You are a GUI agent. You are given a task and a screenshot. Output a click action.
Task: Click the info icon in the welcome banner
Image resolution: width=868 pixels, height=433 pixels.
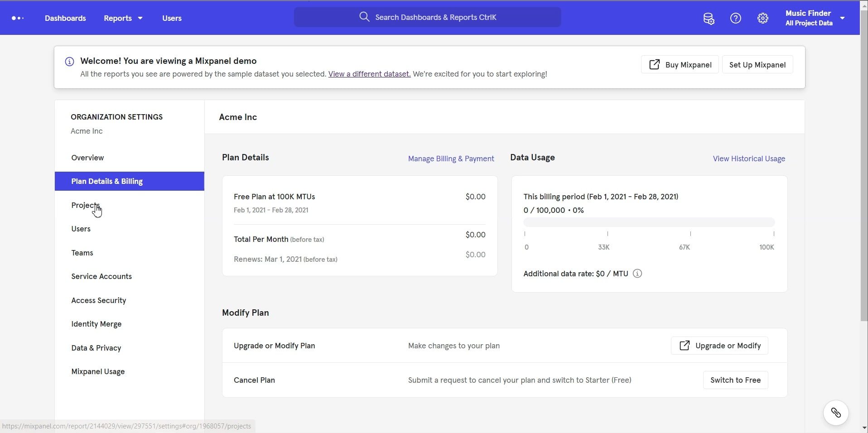click(x=68, y=61)
